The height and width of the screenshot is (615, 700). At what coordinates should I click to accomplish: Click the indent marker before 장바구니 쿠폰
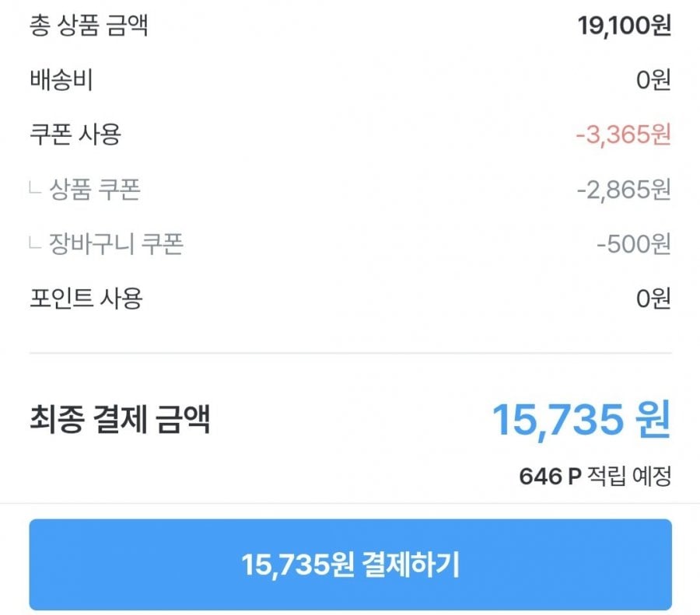click(34, 244)
